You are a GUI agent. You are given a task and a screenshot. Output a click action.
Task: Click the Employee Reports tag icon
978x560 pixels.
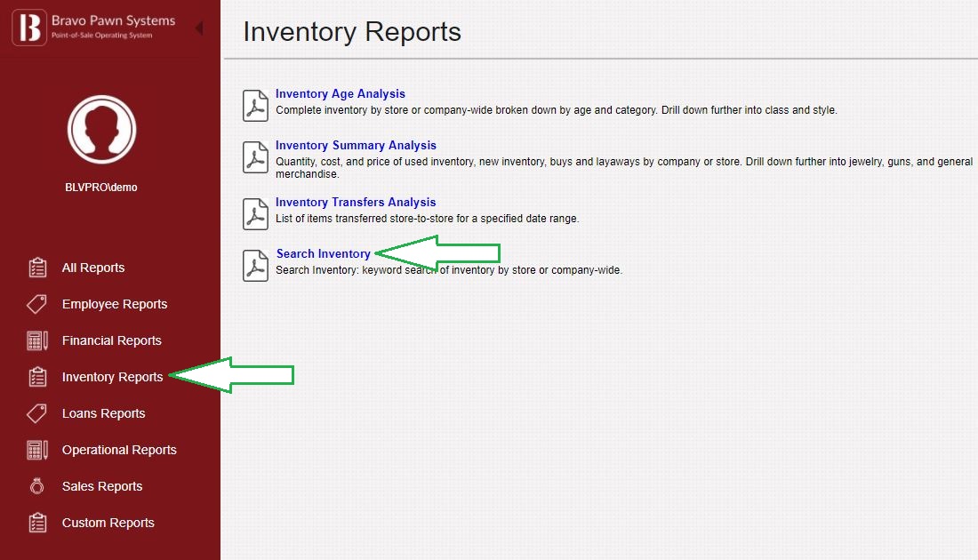click(36, 304)
